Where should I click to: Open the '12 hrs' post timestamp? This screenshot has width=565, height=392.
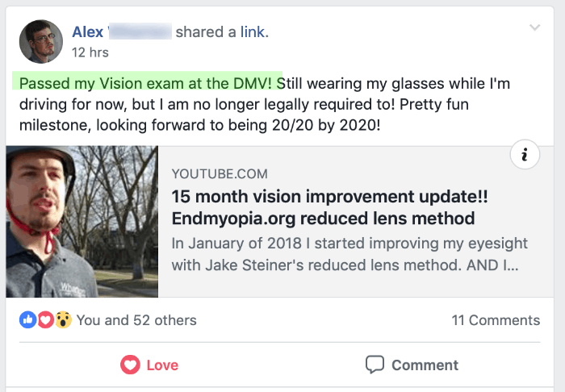point(90,52)
